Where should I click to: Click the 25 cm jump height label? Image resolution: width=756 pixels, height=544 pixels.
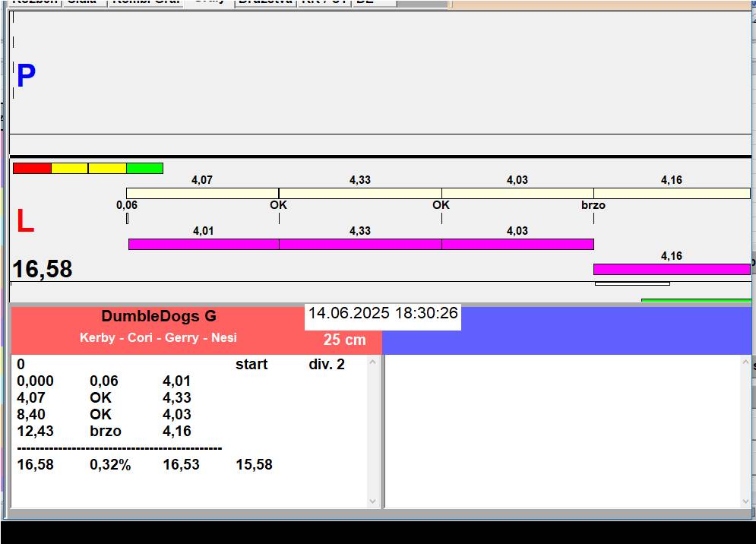coord(345,340)
